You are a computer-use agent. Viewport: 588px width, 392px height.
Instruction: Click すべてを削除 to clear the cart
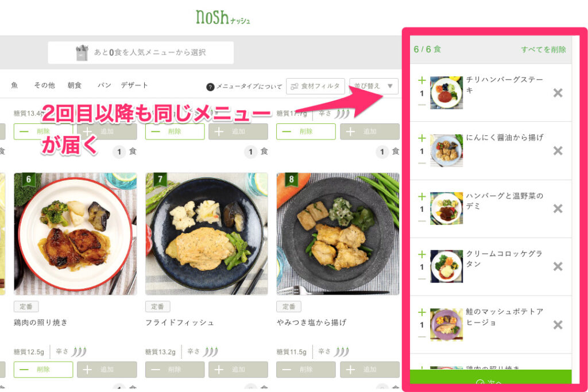(x=543, y=49)
